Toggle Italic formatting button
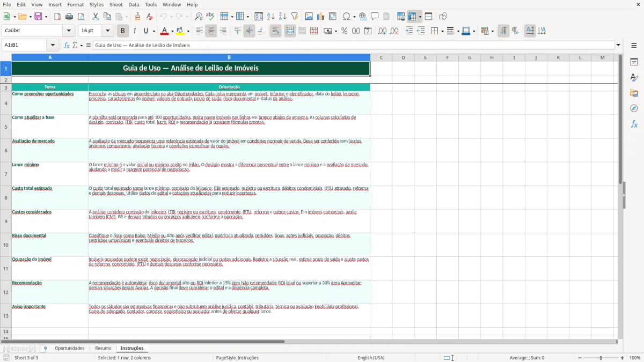644x362 pixels. pos(134,31)
